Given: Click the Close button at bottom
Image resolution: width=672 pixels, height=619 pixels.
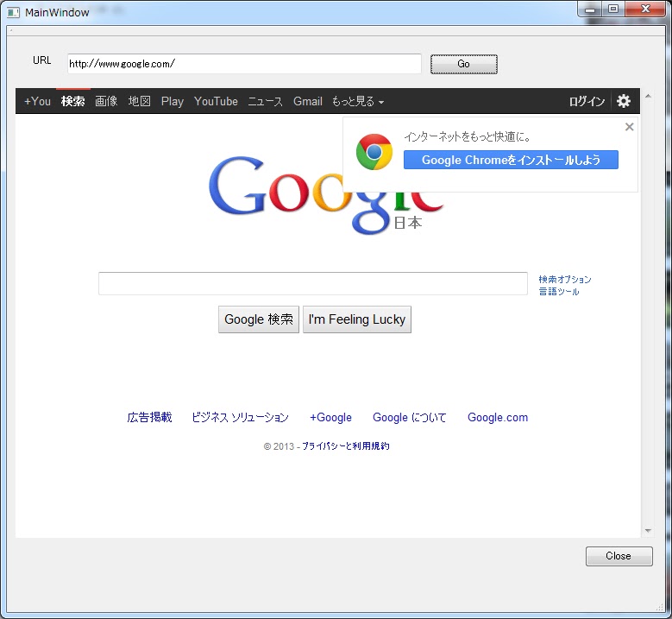Looking at the screenshot, I should 619,556.
